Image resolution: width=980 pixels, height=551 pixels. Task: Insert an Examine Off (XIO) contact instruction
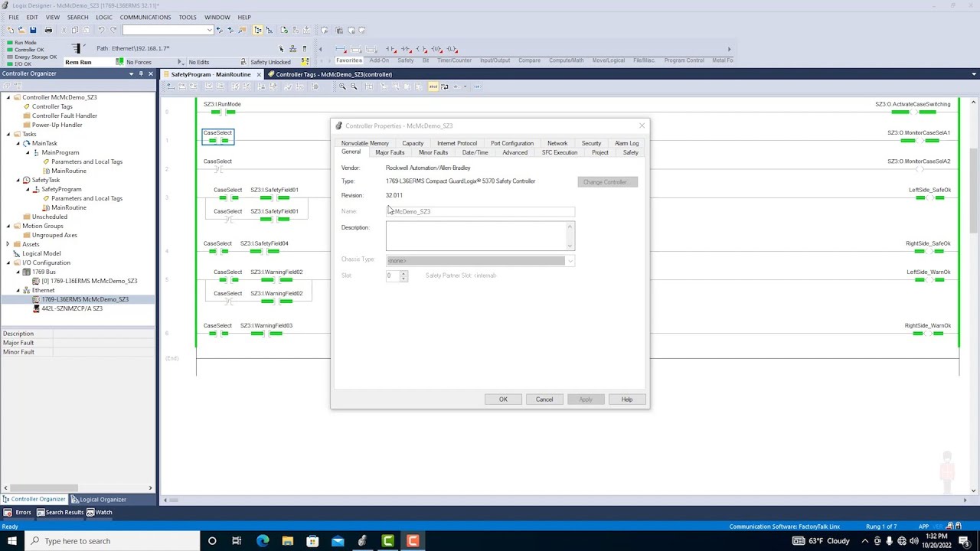tap(406, 49)
